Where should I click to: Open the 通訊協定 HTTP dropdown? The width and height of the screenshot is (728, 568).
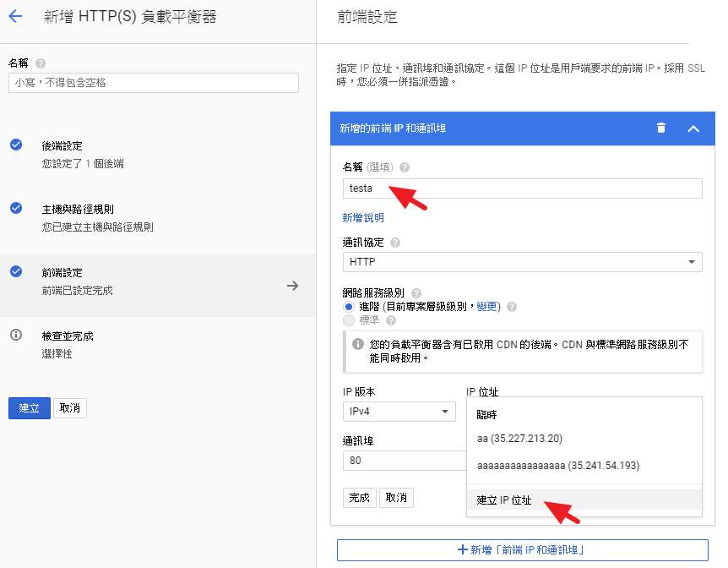click(x=522, y=262)
